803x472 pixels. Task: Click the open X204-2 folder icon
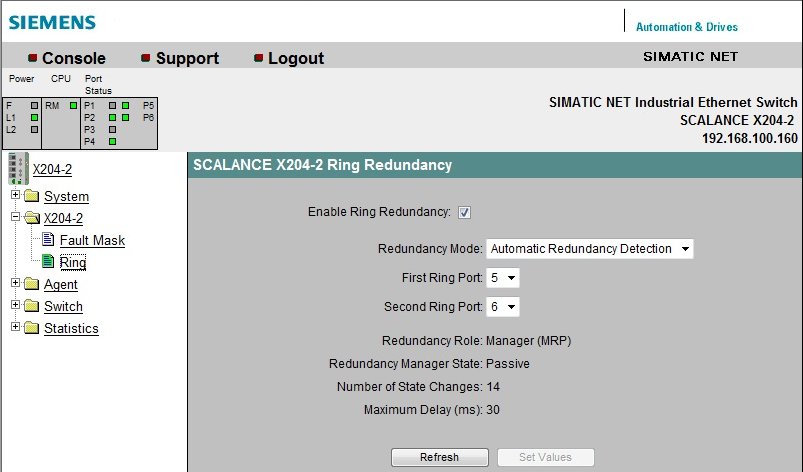pos(31,219)
